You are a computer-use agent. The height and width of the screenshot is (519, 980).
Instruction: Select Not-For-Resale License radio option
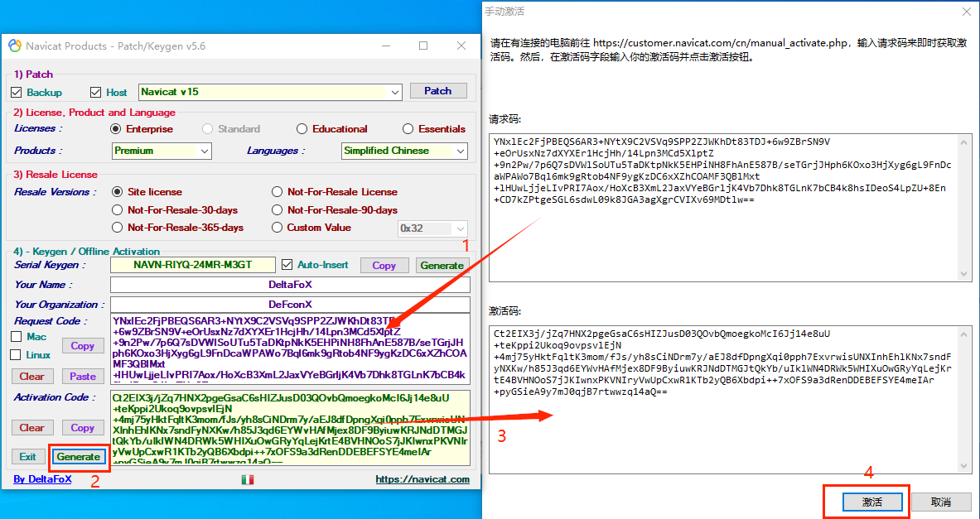(277, 192)
